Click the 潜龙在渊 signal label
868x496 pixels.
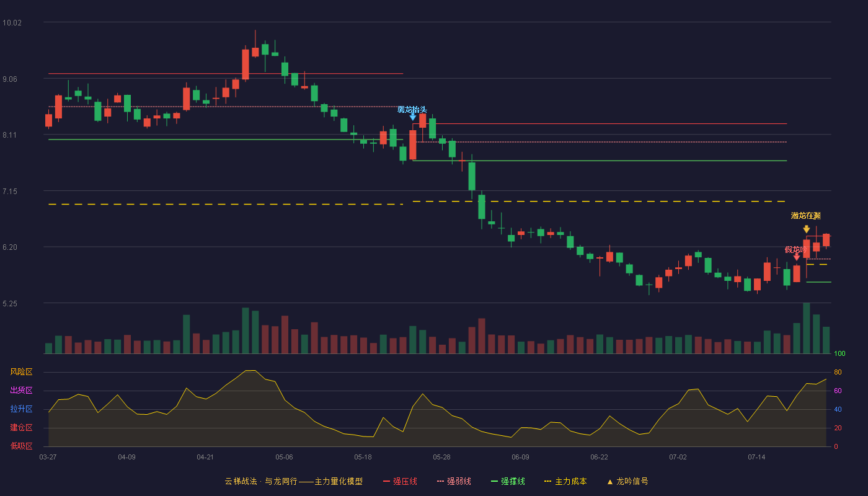806,216
